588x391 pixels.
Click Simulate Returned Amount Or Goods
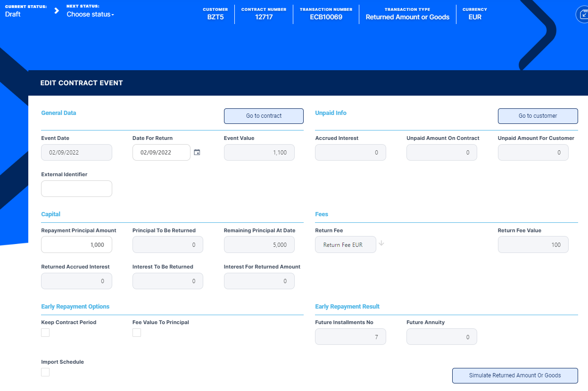coord(514,375)
